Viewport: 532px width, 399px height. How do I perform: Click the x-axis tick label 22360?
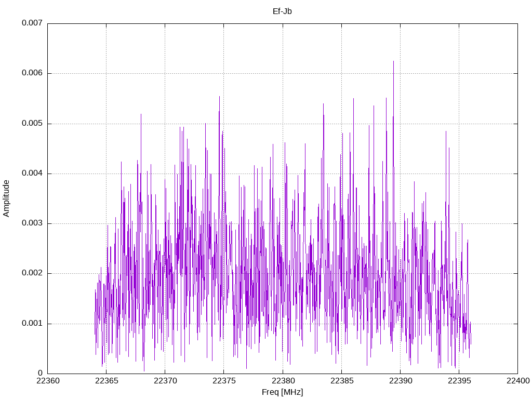[x=47, y=381]
